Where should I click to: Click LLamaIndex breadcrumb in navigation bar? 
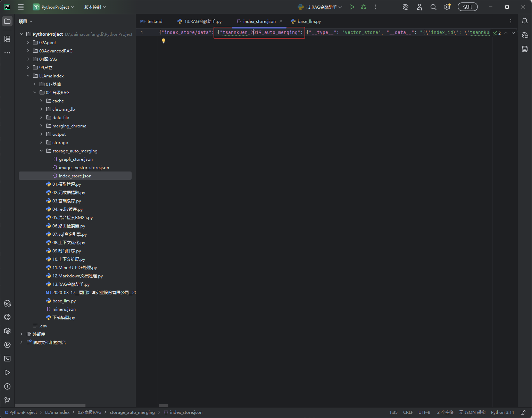(x=57, y=412)
